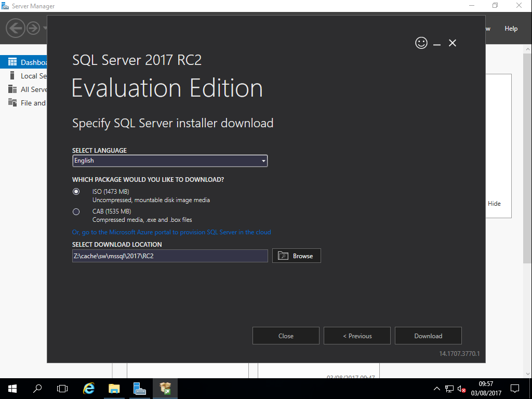Go back with the Previous button

coord(357,336)
